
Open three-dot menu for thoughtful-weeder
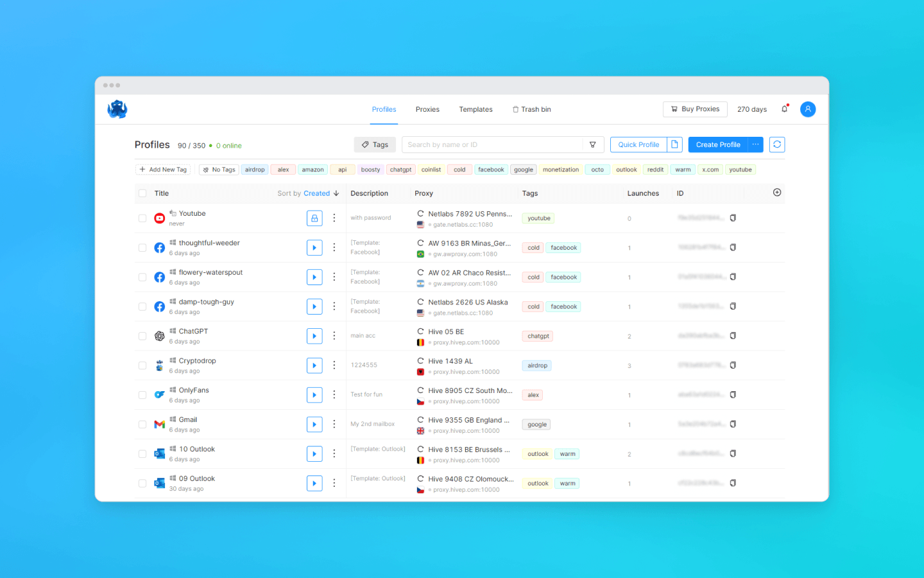click(x=334, y=248)
